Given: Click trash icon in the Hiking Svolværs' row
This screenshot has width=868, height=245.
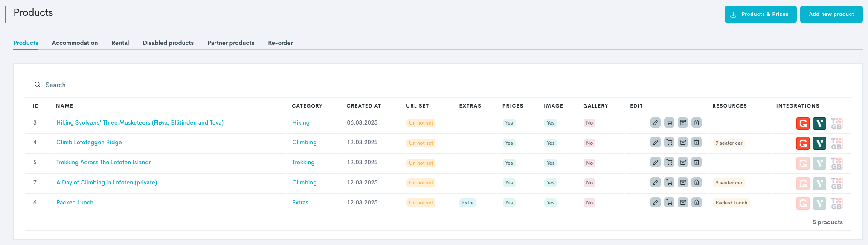Looking at the screenshot, I should [697, 123].
